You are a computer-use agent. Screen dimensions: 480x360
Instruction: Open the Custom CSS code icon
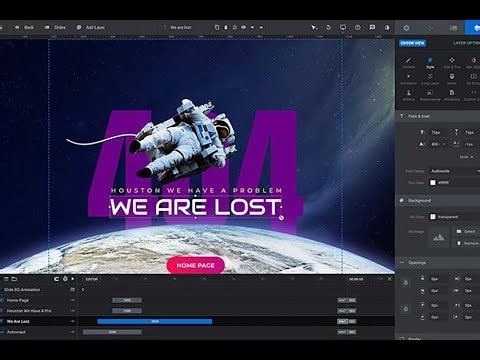473,95
